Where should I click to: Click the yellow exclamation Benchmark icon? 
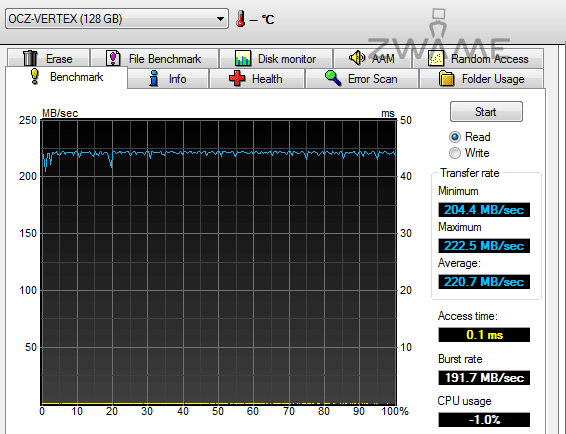point(34,77)
